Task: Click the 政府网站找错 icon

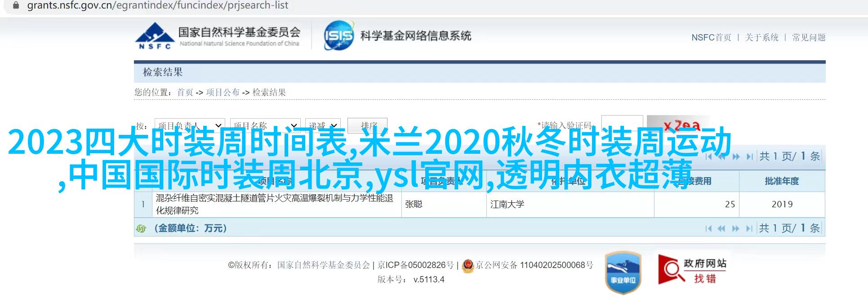Action: point(693,269)
